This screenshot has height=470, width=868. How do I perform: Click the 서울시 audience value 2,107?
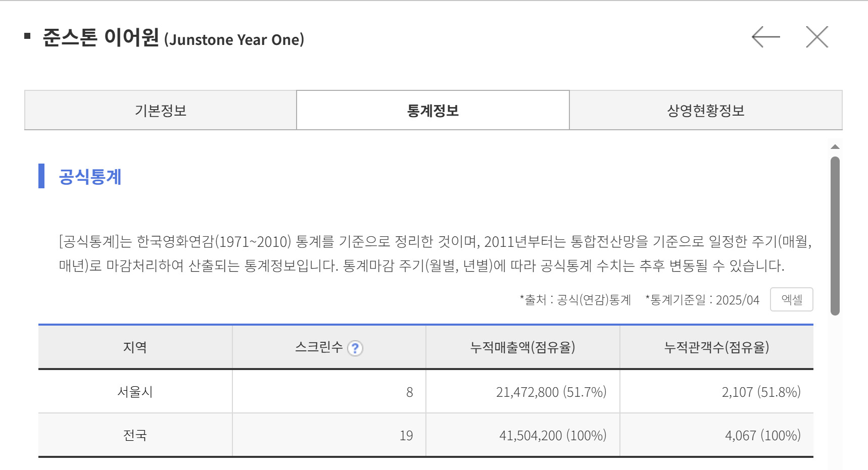pyautogui.click(x=737, y=392)
